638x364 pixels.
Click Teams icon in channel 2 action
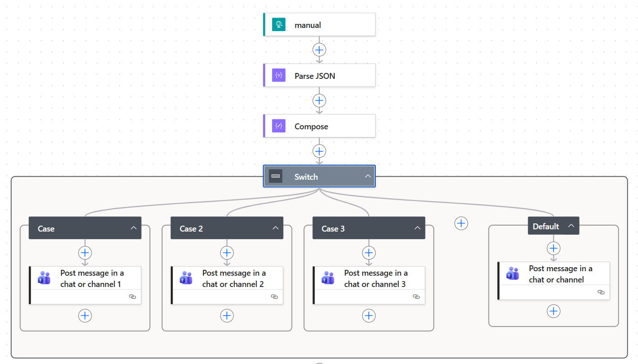tap(186, 278)
